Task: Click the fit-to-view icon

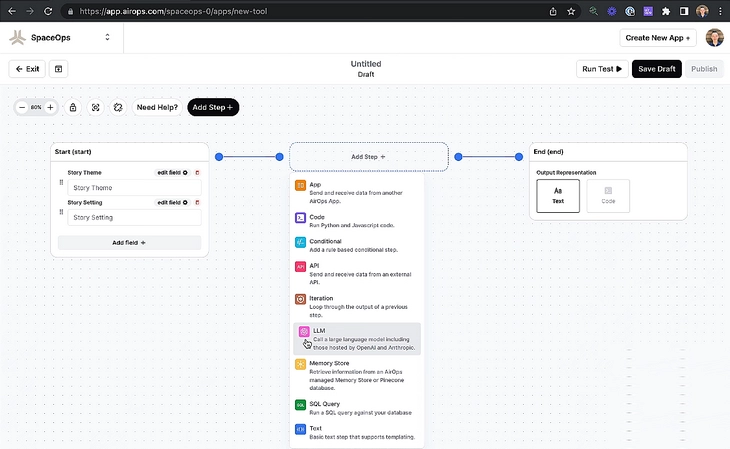Action: [x=95, y=107]
